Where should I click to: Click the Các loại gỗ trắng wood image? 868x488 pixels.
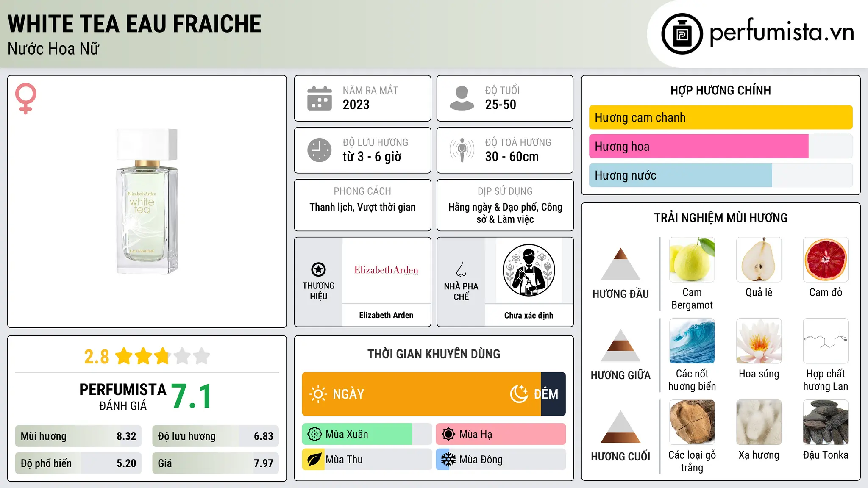692,422
